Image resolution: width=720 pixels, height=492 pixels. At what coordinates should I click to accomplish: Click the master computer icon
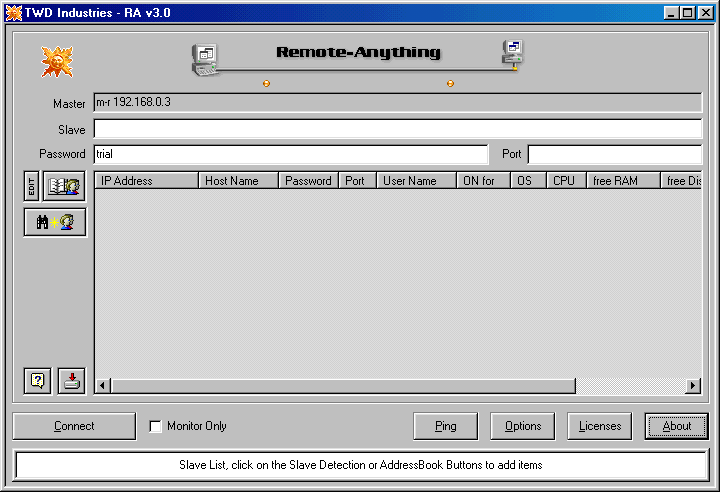tap(206, 61)
